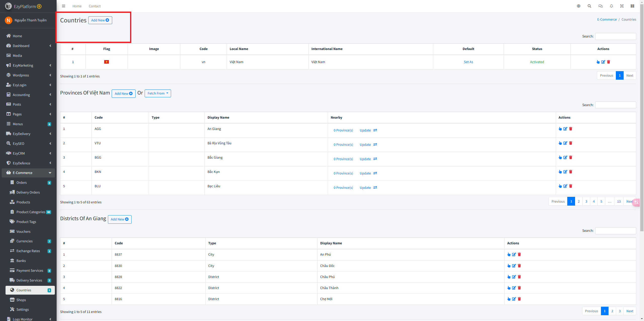
Task: Open Exchange Rates in the sidebar
Action: [x=30, y=251]
